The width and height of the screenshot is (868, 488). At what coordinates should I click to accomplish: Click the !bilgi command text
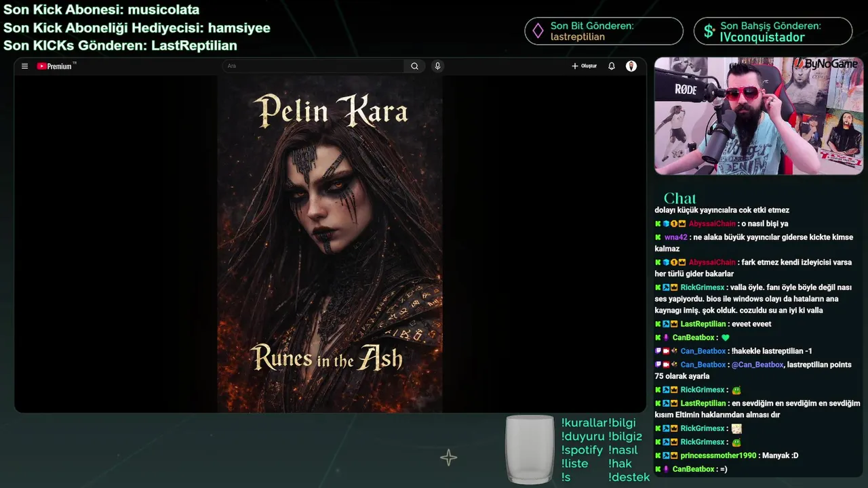pyautogui.click(x=622, y=423)
